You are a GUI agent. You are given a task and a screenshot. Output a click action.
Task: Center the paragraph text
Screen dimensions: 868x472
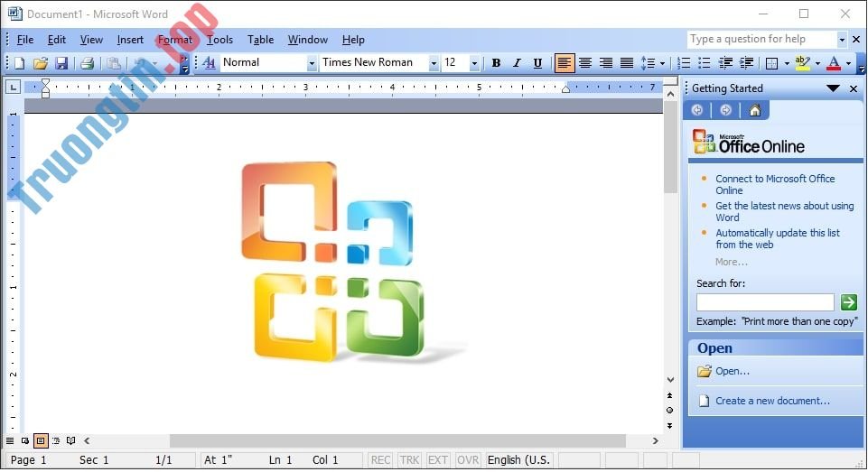[585, 63]
